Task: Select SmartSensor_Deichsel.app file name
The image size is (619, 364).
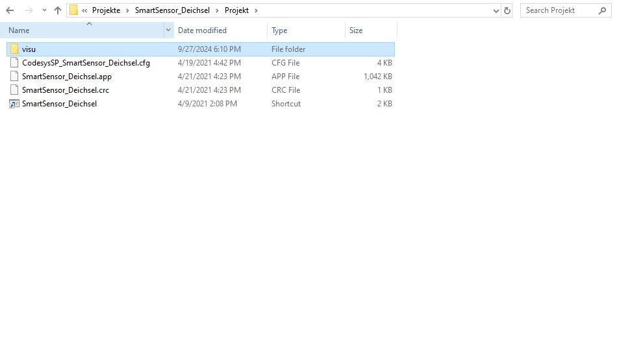Action: (x=67, y=77)
